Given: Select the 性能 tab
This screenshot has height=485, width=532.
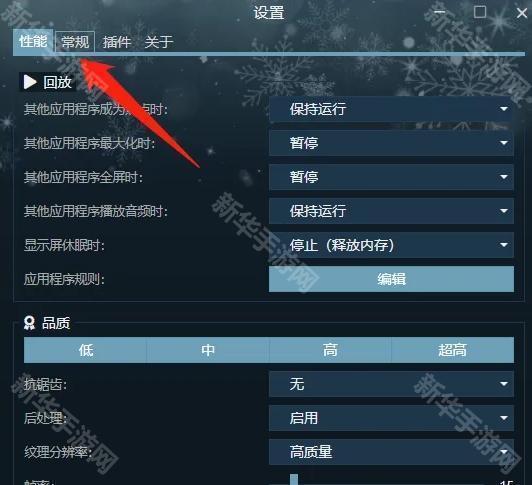Looking at the screenshot, I should pos(33,41).
